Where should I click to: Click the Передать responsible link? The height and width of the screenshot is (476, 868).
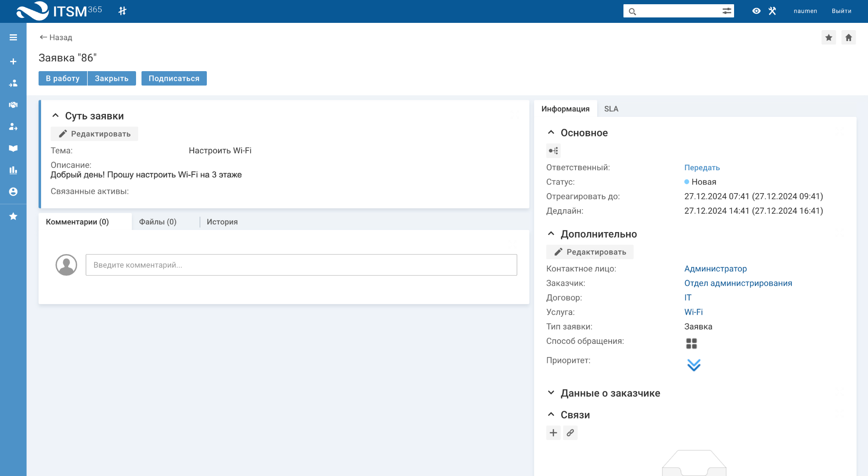pos(702,168)
